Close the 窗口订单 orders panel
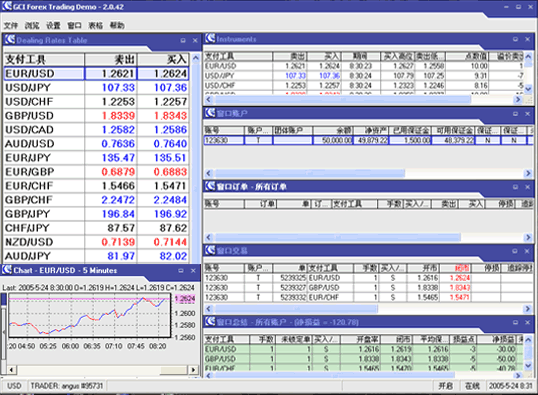 click(528, 187)
